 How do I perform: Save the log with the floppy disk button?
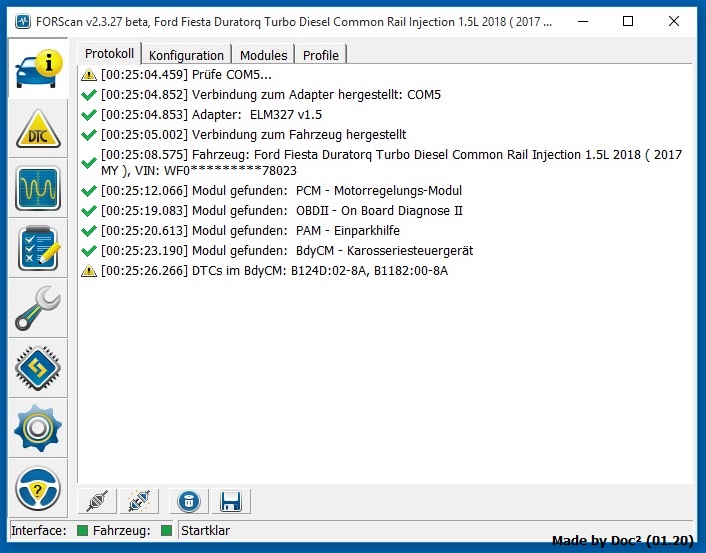click(x=230, y=501)
